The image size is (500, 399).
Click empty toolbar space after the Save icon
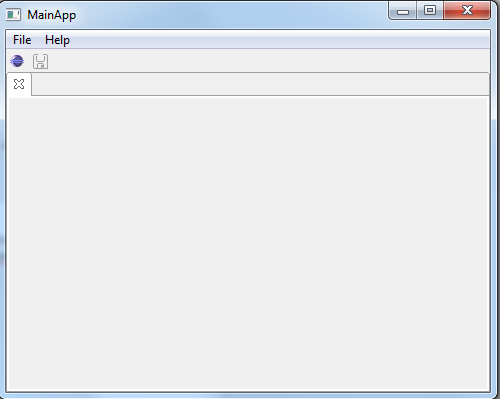pos(268,61)
